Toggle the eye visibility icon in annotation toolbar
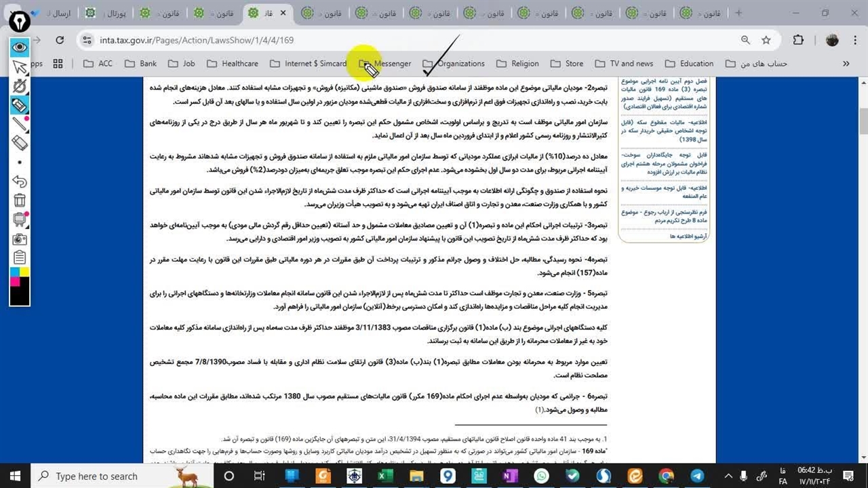This screenshot has width=868, height=488. (20, 47)
